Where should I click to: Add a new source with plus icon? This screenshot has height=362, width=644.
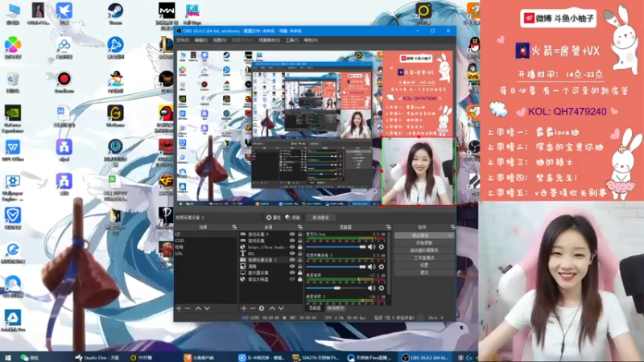point(244,308)
